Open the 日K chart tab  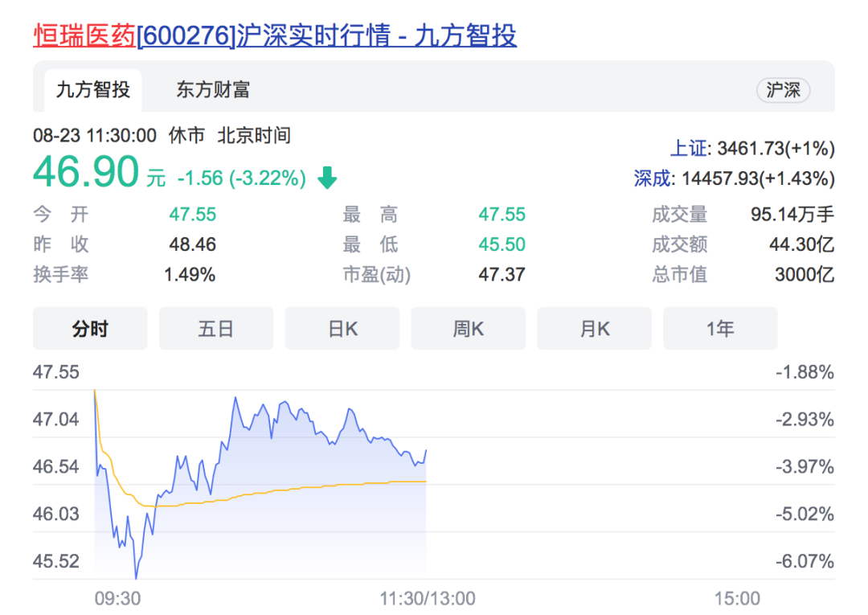coord(342,328)
